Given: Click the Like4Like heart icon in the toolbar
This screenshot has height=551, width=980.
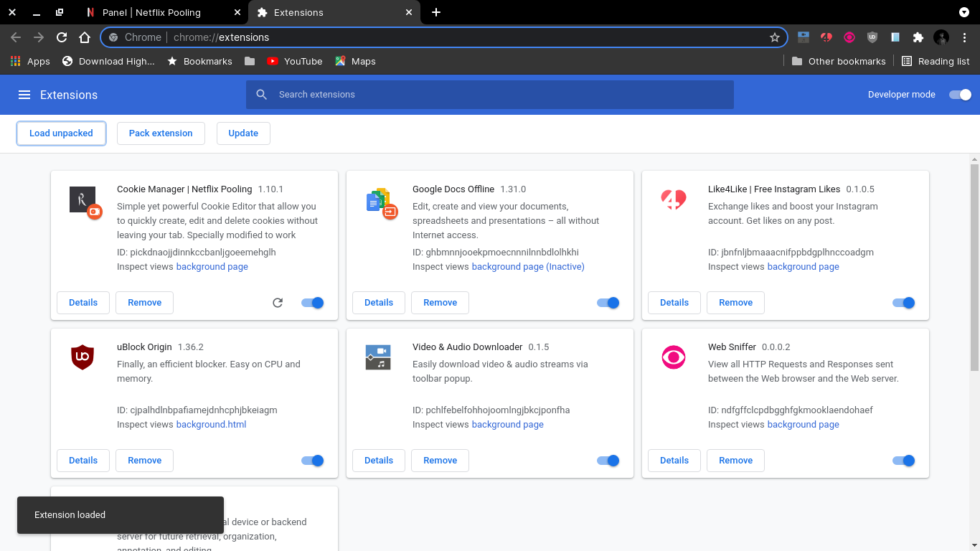Looking at the screenshot, I should coord(826,37).
